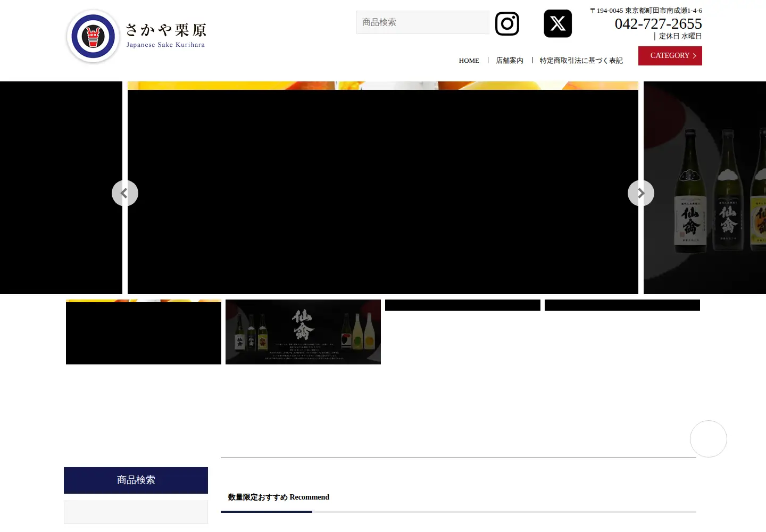Expand the CATEGORY menu button
The image size is (766, 532).
[670, 56]
